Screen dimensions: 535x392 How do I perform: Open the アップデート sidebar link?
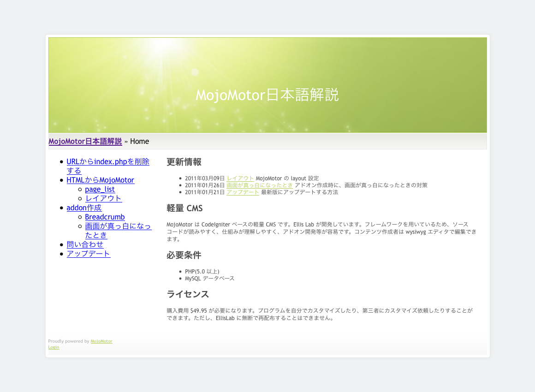pos(89,254)
